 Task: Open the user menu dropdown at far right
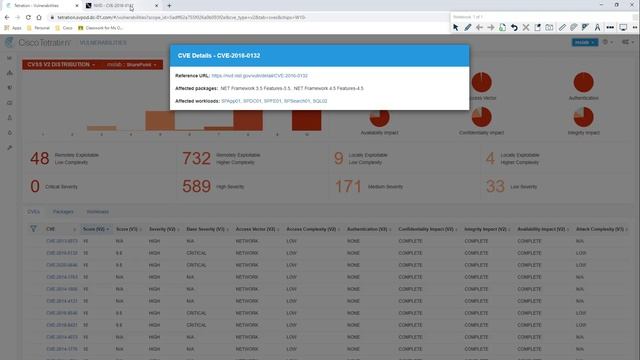pos(627,42)
